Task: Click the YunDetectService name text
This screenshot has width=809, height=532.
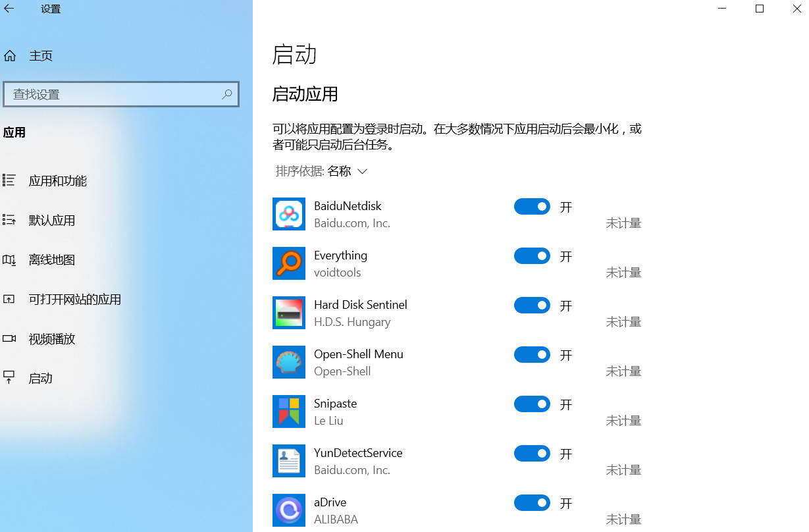Action: 358,453
